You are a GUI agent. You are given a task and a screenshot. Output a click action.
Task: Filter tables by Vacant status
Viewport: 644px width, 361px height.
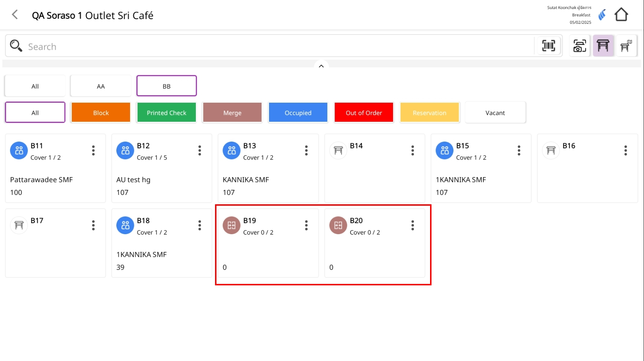tap(495, 113)
